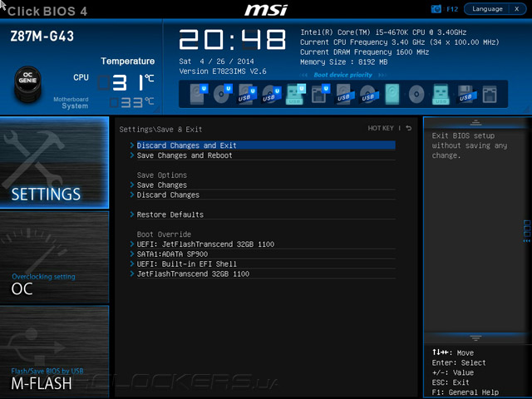Image resolution: width=532 pixels, height=399 pixels.
Task: Open the OC overclocking section
Action: [54, 257]
